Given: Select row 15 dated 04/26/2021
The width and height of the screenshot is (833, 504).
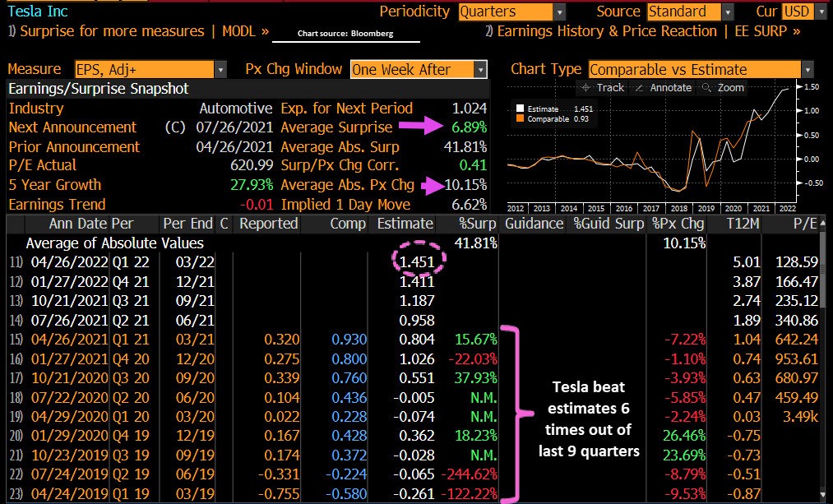Looking at the screenshot, I should (69, 338).
